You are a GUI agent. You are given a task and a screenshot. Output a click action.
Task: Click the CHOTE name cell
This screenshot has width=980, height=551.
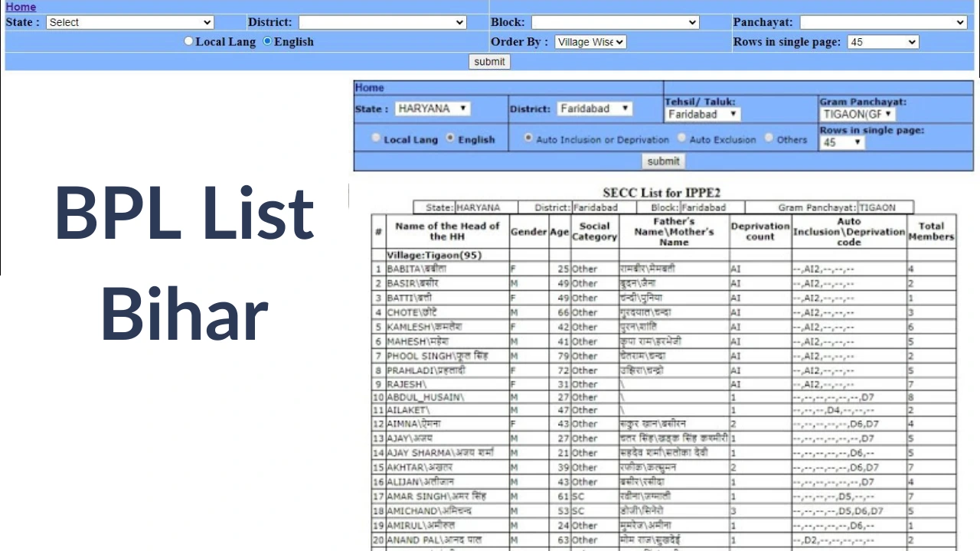(447, 312)
